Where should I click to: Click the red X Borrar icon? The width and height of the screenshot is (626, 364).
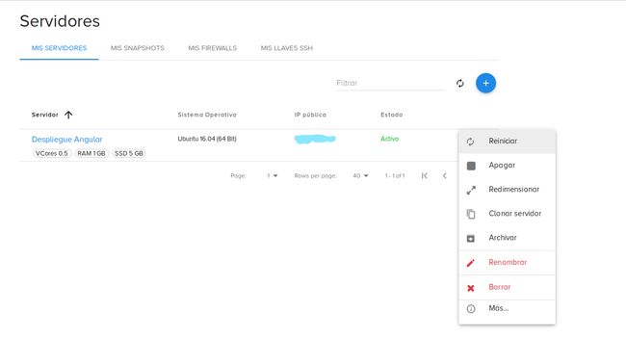[x=471, y=288]
